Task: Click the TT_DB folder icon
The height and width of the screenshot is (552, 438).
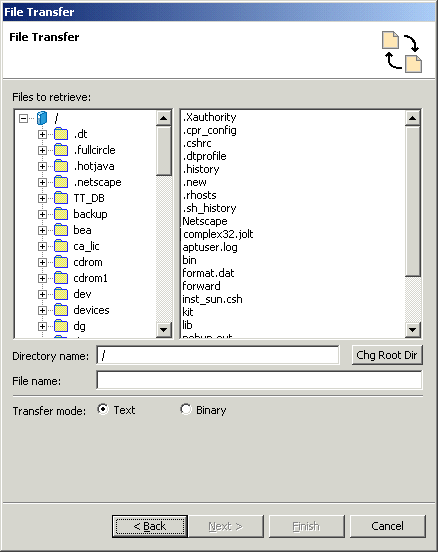Action: point(61,198)
